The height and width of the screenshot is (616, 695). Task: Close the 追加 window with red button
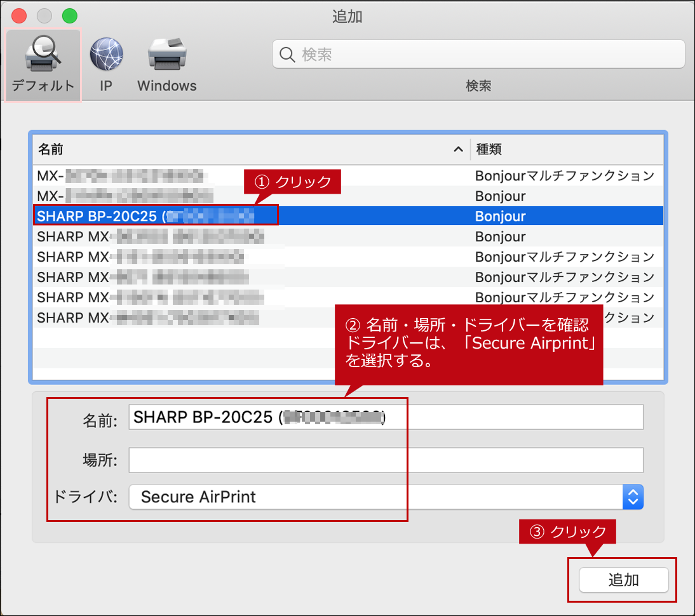[x=19, y=16]
